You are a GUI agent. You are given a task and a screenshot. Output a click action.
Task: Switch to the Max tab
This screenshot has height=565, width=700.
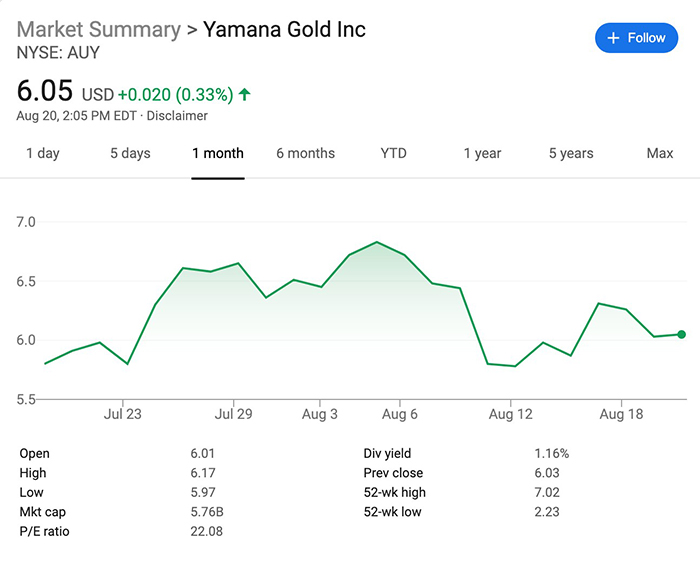660,154
